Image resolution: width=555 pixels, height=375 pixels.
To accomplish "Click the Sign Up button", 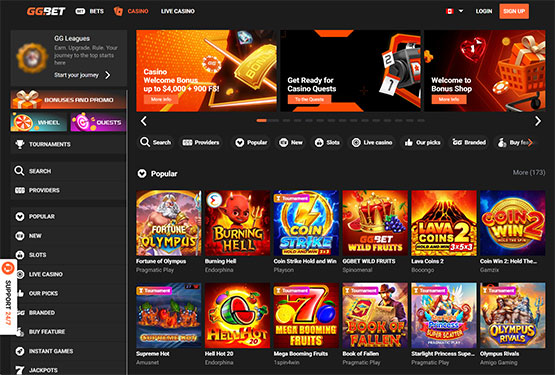I will (514, 11).
